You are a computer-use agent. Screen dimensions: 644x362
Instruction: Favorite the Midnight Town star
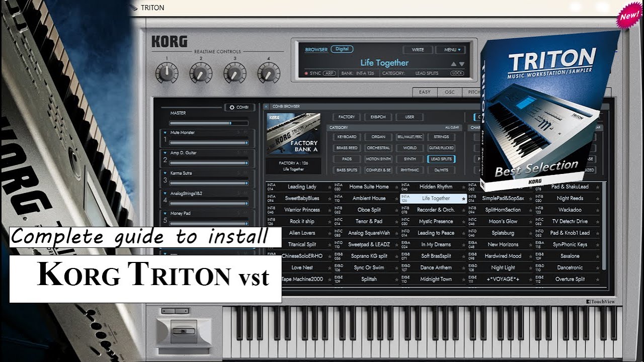463,280
